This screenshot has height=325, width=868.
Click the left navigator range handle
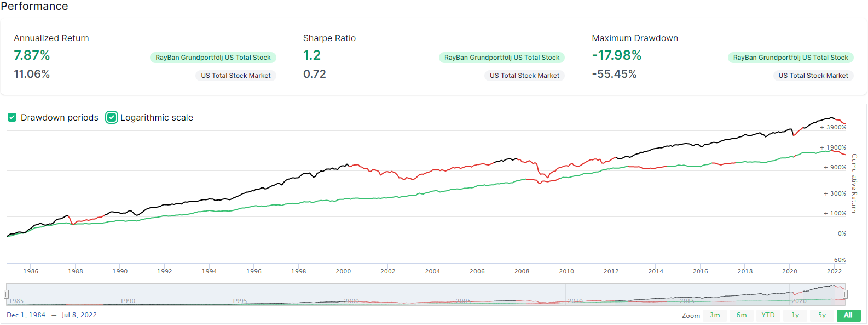click(7, 294)
